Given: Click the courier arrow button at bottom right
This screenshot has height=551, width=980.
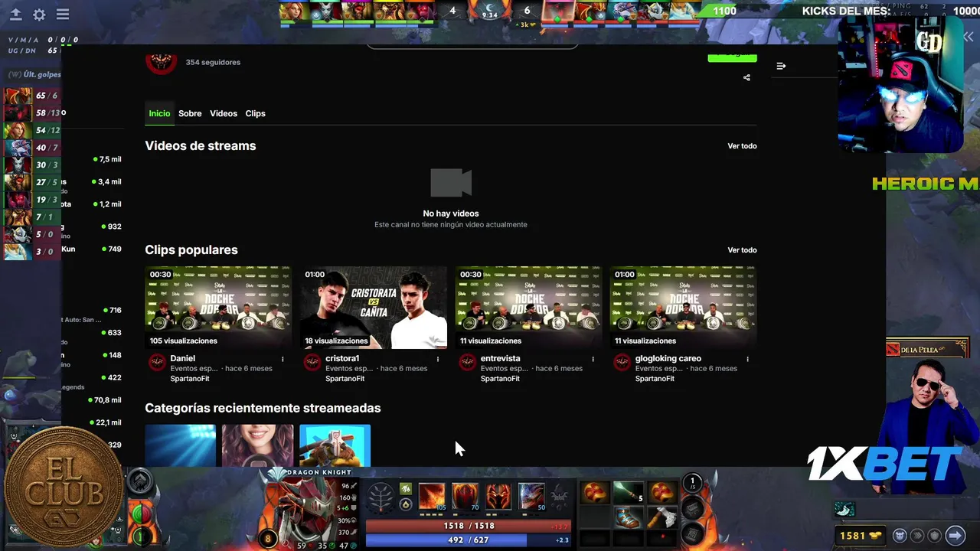Looking at the screenshot, I should (955, 536).
